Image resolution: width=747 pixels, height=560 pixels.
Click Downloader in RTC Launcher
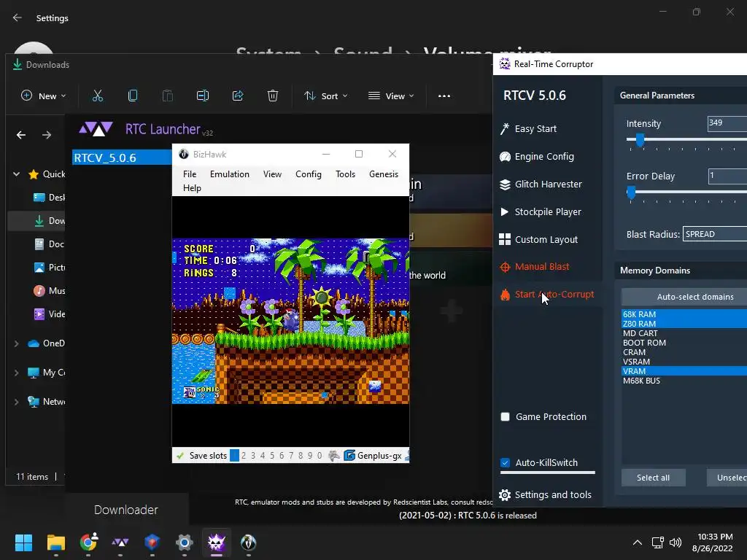[x=125, y=510]
